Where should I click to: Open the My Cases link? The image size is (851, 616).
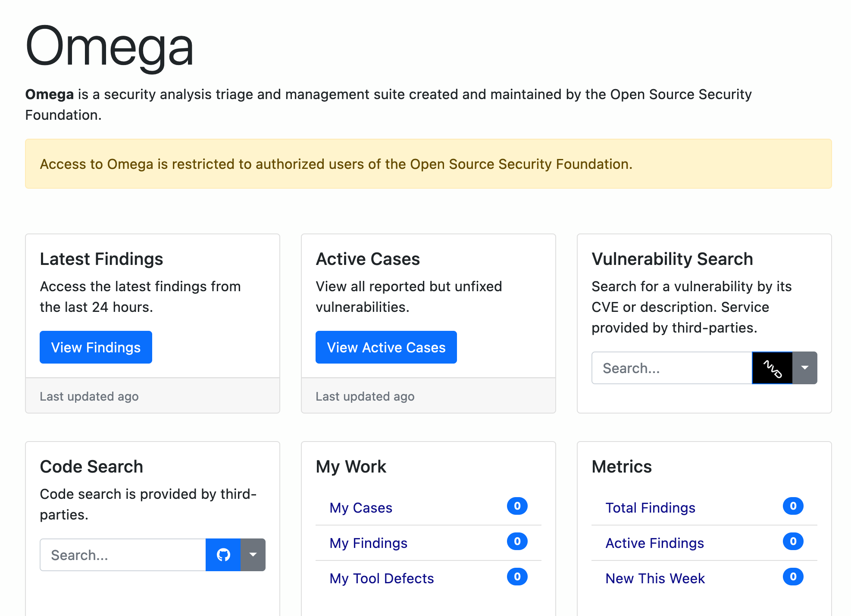[361, 507]
